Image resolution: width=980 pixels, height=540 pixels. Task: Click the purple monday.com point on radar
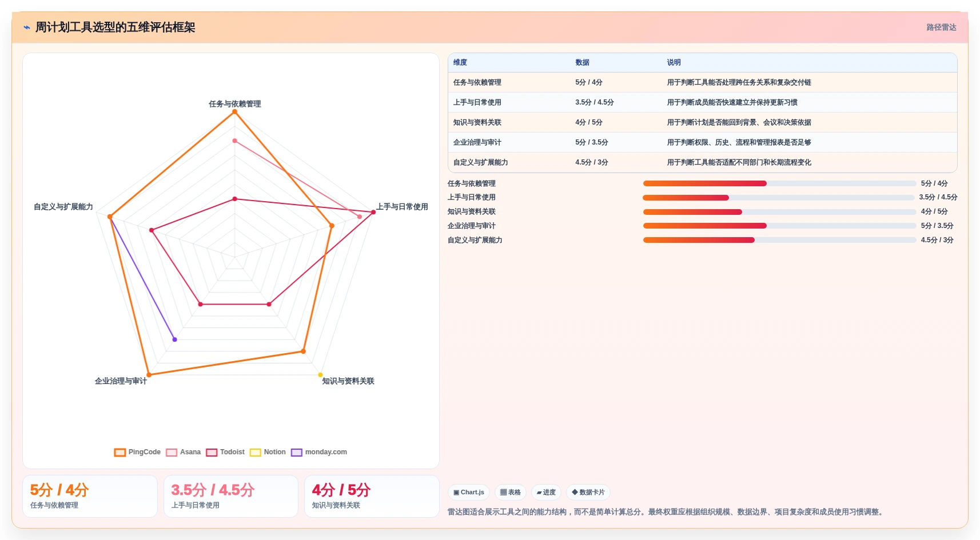click(x=175, y=339)
